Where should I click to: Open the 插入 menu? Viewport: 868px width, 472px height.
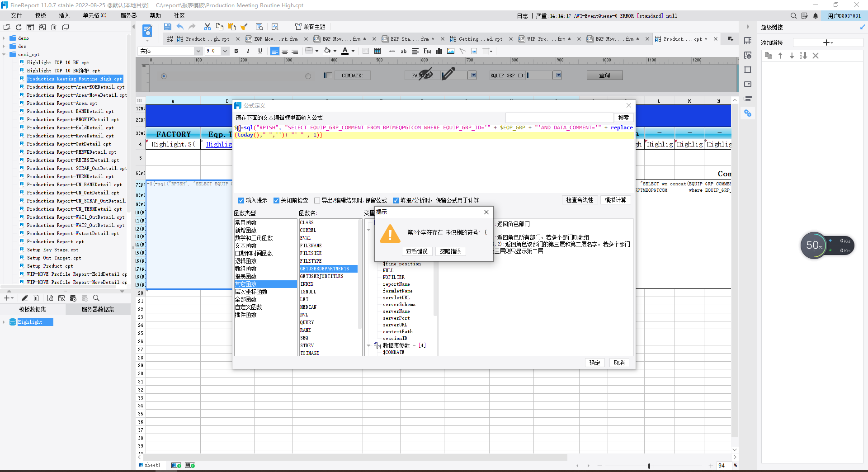pos(64,15)
